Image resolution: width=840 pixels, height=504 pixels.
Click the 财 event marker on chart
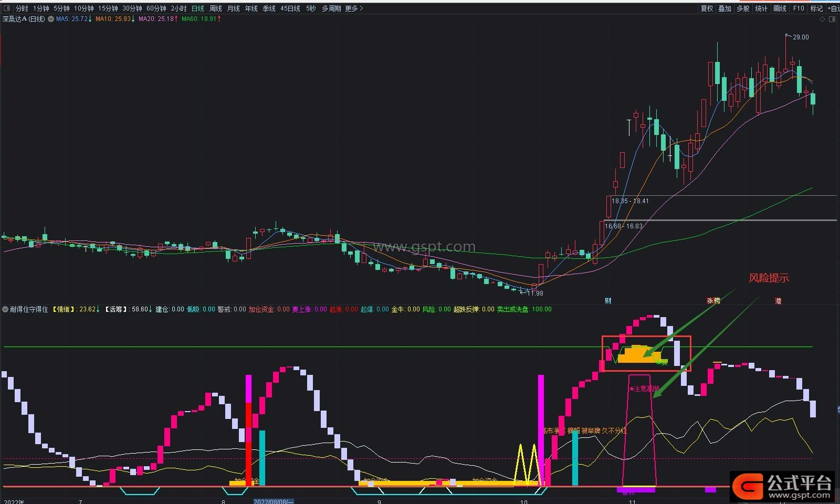click(x=608, y=301)
